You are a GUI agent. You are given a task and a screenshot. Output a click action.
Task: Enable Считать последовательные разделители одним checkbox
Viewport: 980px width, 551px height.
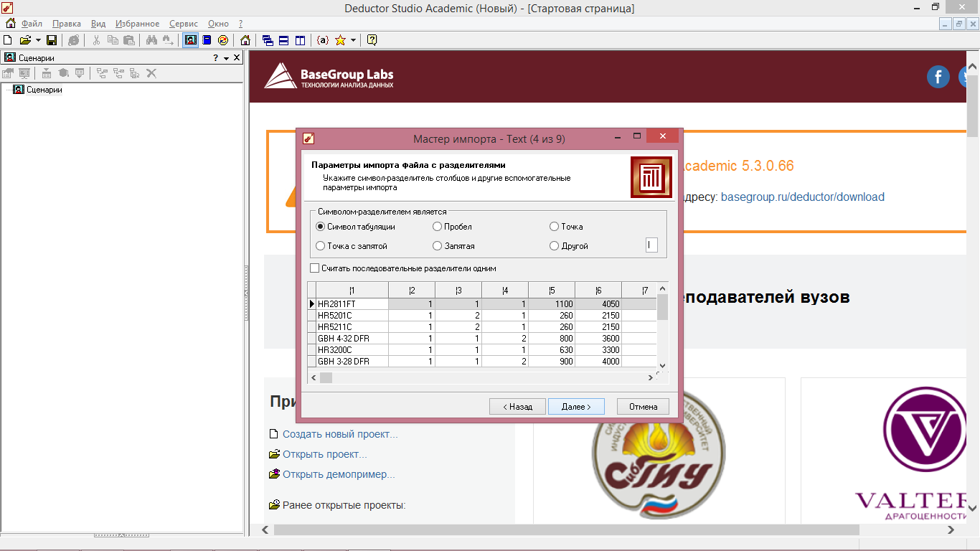(x=314, y=268)
